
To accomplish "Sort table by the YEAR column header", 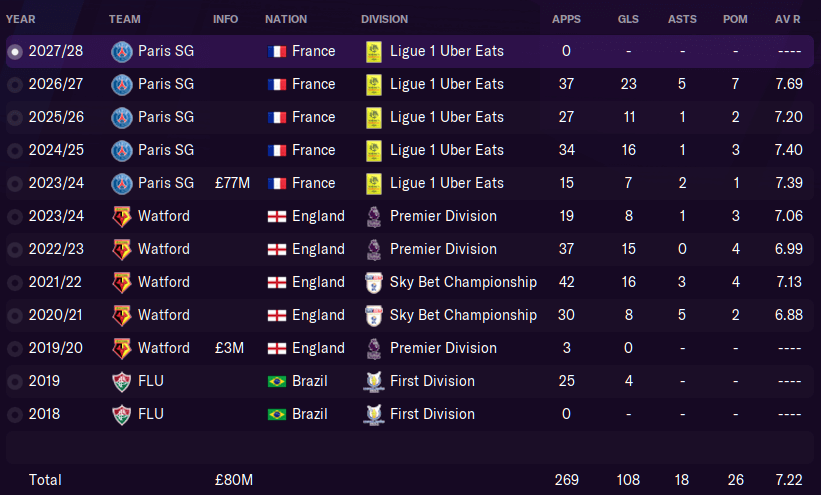I will click(x=20, y=19).
